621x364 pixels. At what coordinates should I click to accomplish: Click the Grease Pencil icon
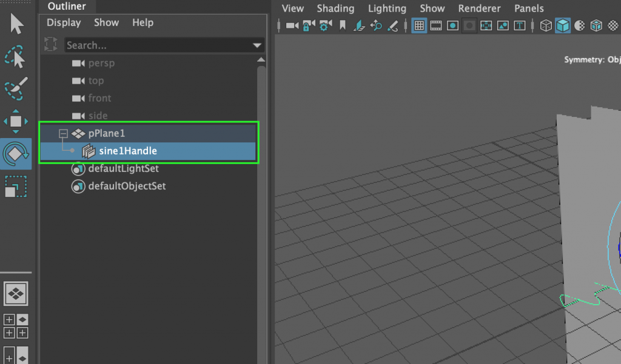tap(392, 25)
